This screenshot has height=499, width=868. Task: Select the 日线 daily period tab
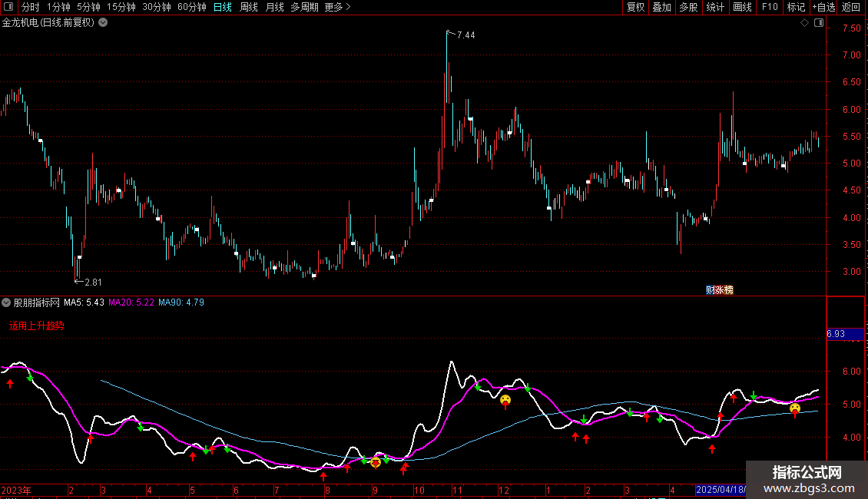[x=223, y=7]
